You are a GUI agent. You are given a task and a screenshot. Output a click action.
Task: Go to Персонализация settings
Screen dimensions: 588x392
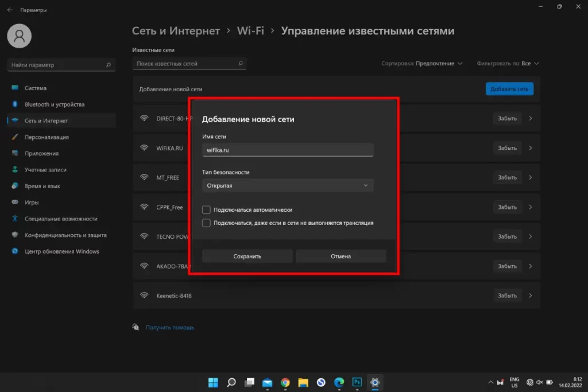pos(61,137)
